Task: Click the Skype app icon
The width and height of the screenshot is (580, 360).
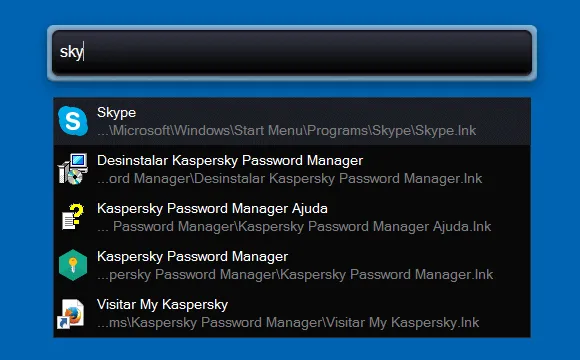Action: (73, 121)
